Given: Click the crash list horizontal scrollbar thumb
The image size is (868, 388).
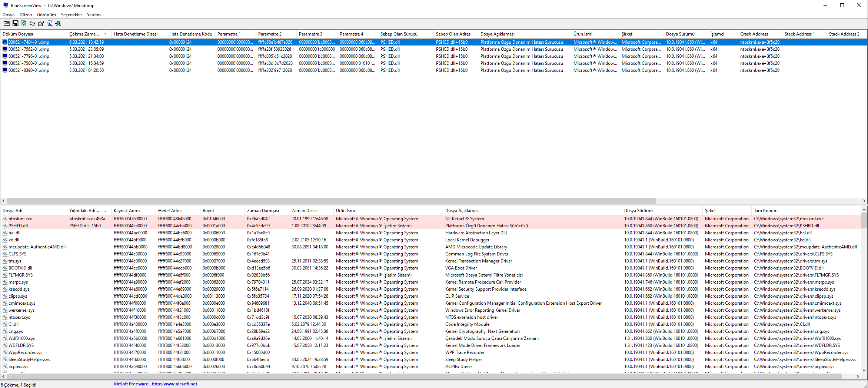Looking at the screenshot, I should pos(331,201).
